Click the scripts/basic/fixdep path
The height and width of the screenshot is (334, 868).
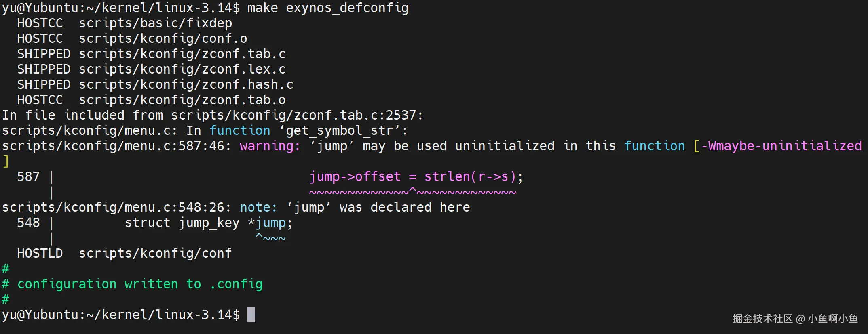(x=155, y=23)
